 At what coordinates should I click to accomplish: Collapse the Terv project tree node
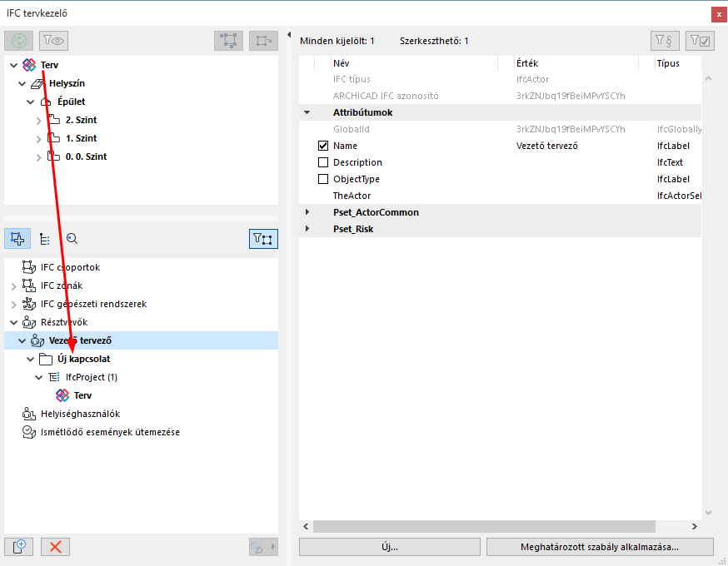point(14,66)
